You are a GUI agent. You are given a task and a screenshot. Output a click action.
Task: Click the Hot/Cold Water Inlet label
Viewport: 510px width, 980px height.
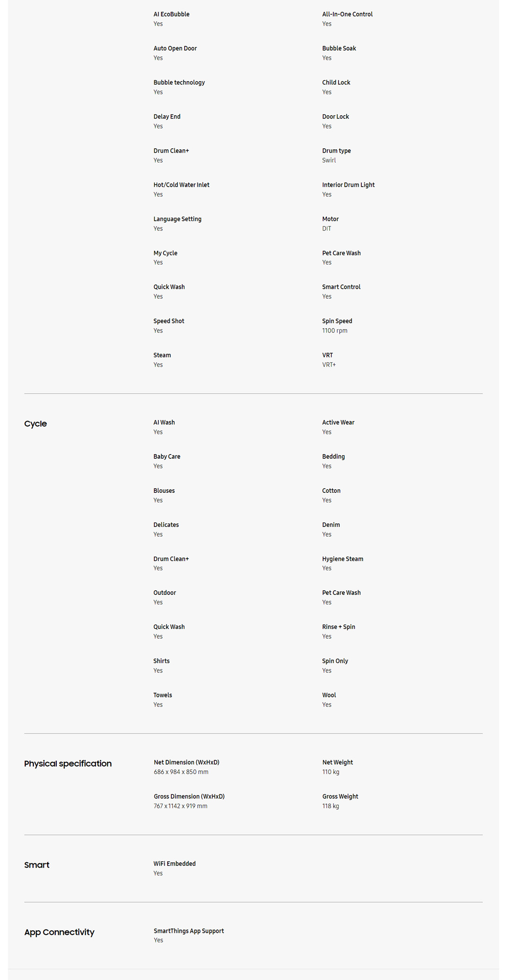point(181,185)
